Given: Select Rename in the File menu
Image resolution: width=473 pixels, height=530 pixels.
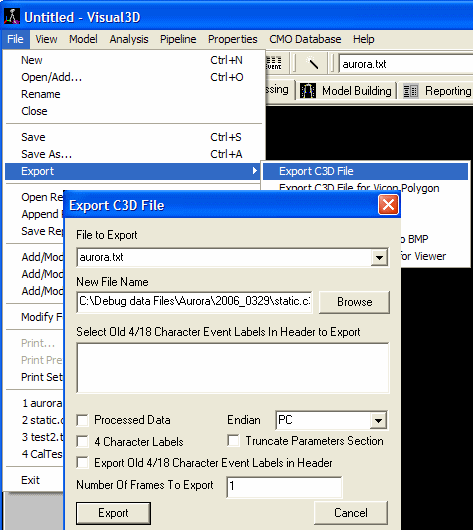Looking at the screenshot, I should [x=134, y=94].
